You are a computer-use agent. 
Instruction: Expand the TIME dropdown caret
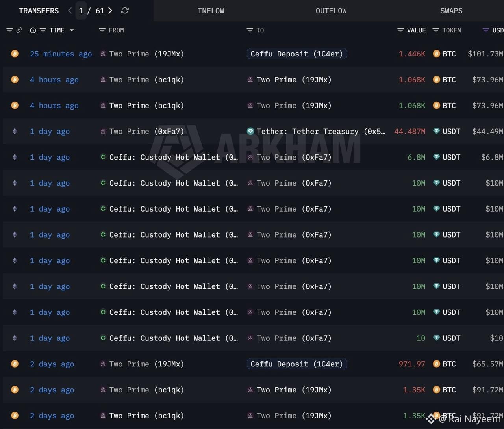click(x=72, y=30)
